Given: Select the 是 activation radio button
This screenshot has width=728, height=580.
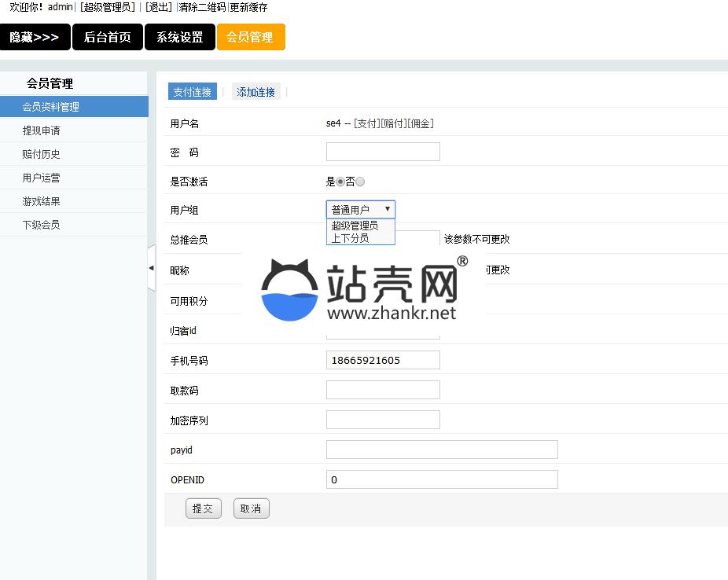Looking at the screenshot, I should tap(340, 182).
